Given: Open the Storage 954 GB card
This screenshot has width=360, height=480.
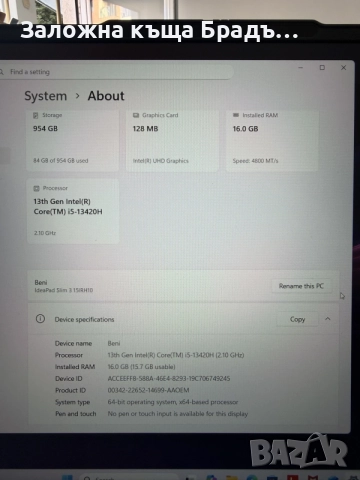Looking at the screenshot, I should (x=72, y=141).
